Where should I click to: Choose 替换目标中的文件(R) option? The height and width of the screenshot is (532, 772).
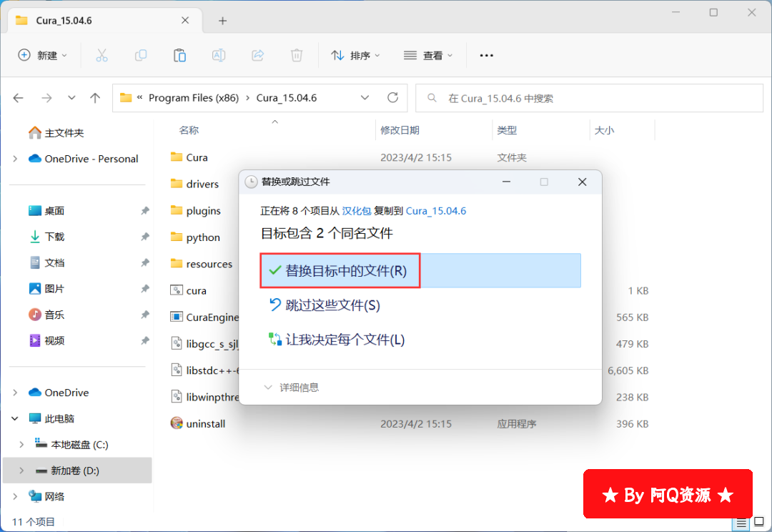point(420,270)
